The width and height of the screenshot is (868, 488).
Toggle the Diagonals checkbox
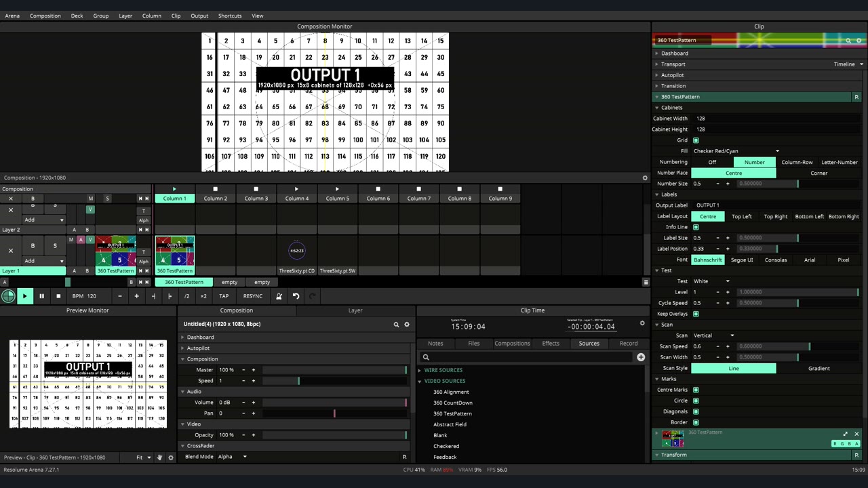pos(696,411)
